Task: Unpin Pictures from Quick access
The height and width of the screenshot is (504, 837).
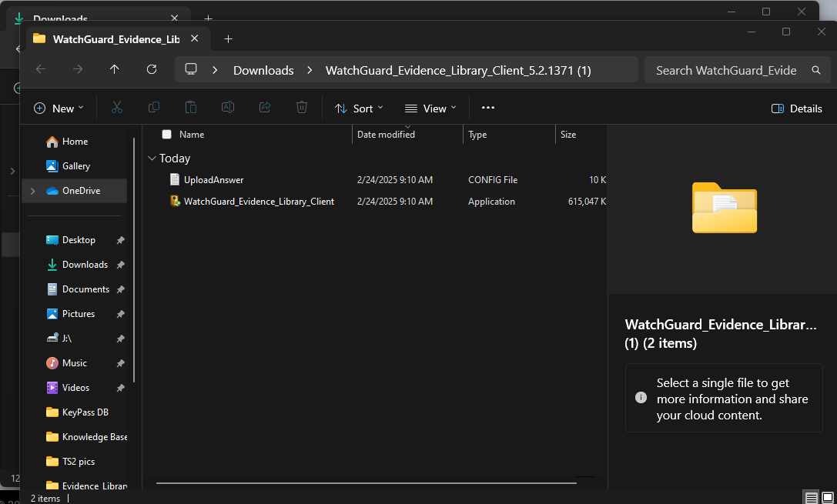Action: tap(121, 314)
